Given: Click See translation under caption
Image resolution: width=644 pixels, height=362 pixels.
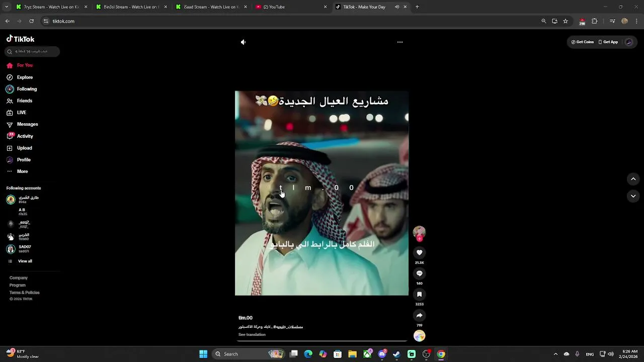Looking at the screenshot, I should tap(252, 335).
